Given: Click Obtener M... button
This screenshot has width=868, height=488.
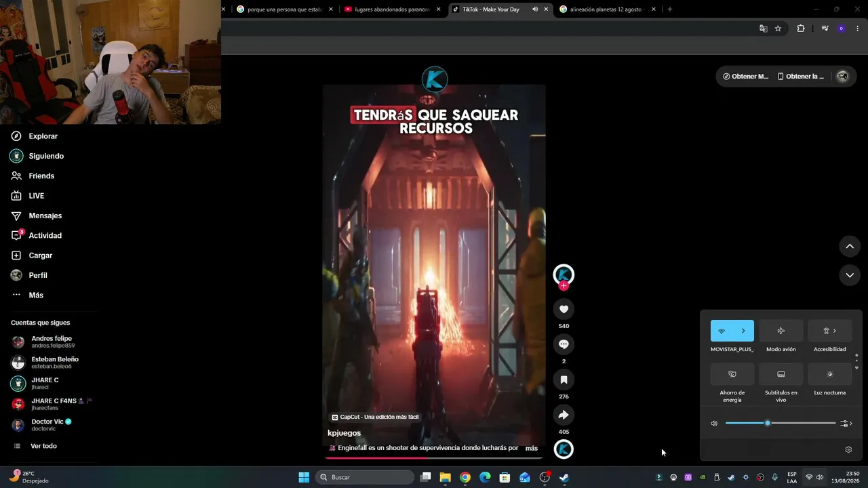Looking at the screenshot, I should point(745,77).
